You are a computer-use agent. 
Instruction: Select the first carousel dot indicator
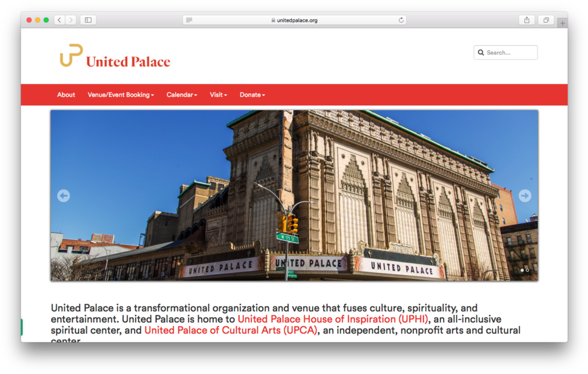click(x=522, y=270)
